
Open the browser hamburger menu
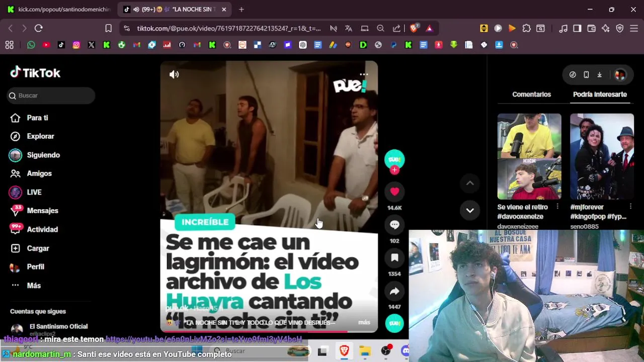click(x=634, y=29)
